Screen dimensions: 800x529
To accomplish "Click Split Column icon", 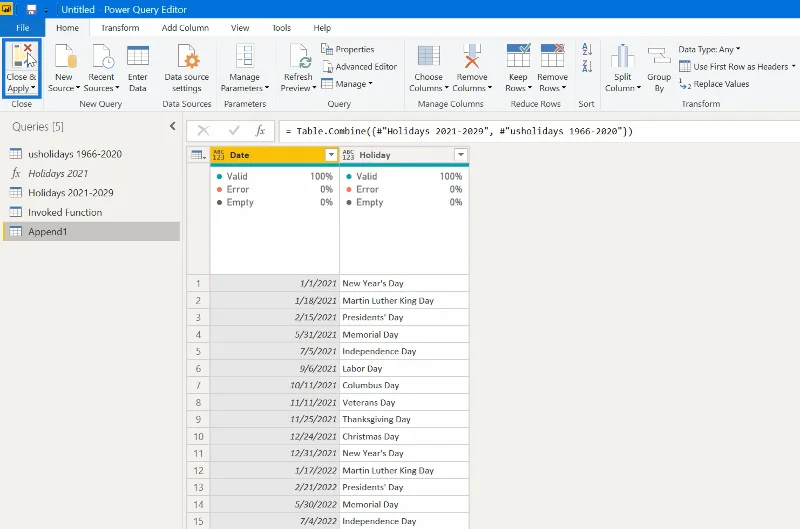I will [622, 56].
